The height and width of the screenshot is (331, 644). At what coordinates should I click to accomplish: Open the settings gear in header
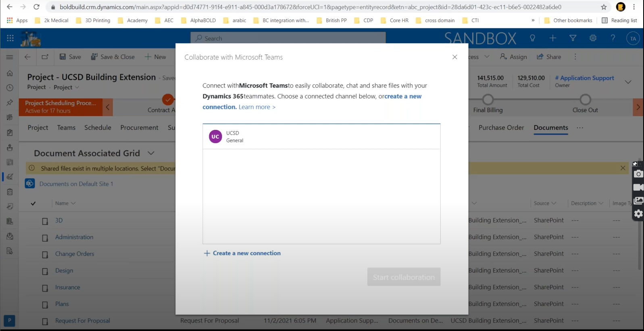point(593,38)
